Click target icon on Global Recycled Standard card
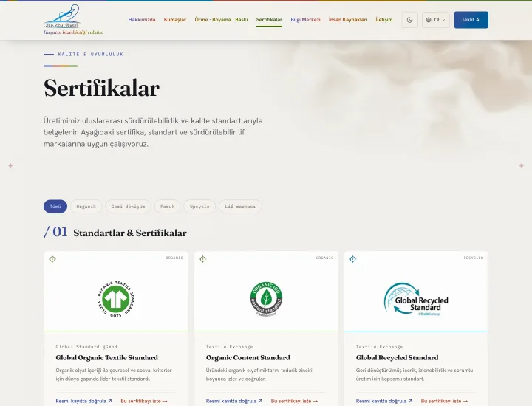 click(353, 259)
